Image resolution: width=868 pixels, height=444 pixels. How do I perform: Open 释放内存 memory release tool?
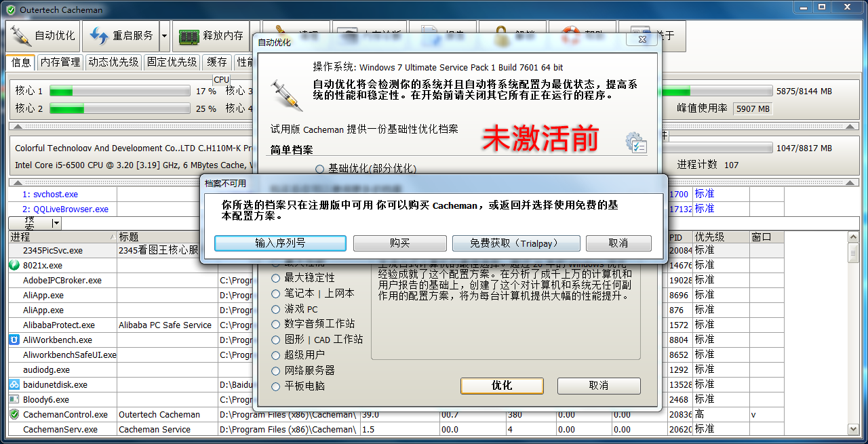(190, 35)
